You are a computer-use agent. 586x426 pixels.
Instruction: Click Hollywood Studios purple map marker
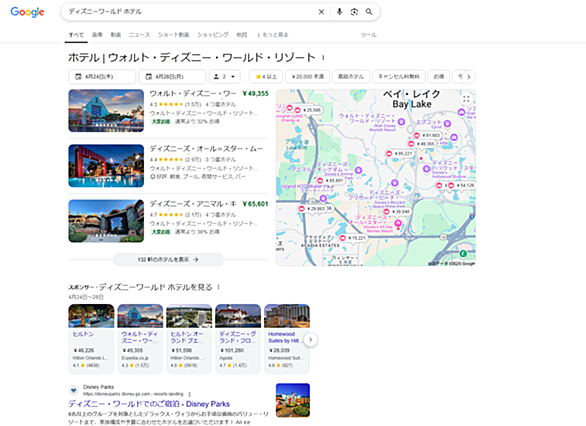(x=426, y=169)
